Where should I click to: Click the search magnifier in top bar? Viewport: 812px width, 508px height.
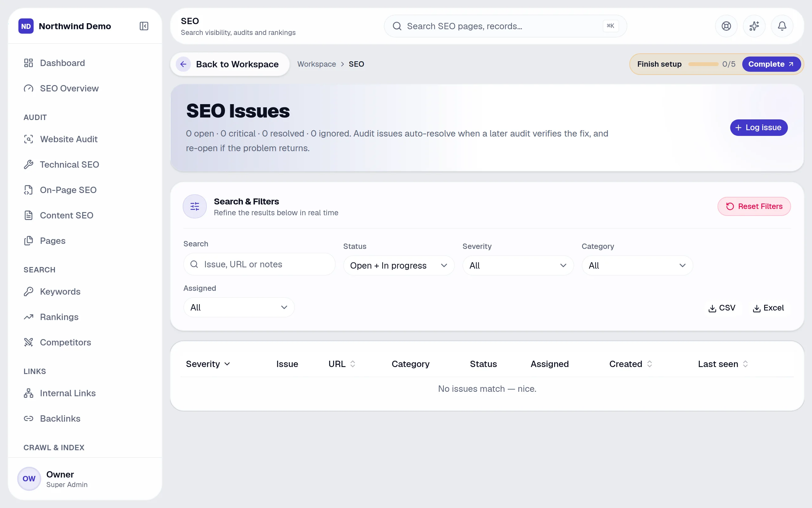click(397, 26)
